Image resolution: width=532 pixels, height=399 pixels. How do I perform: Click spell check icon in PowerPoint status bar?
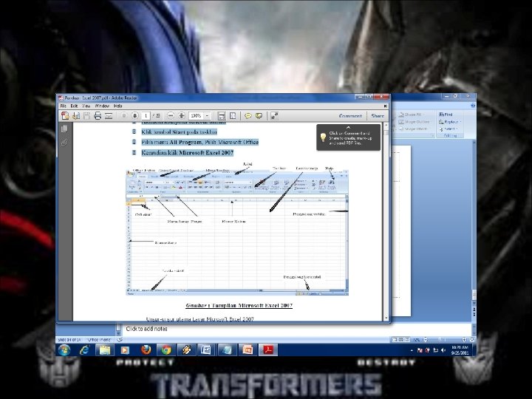pos(120,340)
